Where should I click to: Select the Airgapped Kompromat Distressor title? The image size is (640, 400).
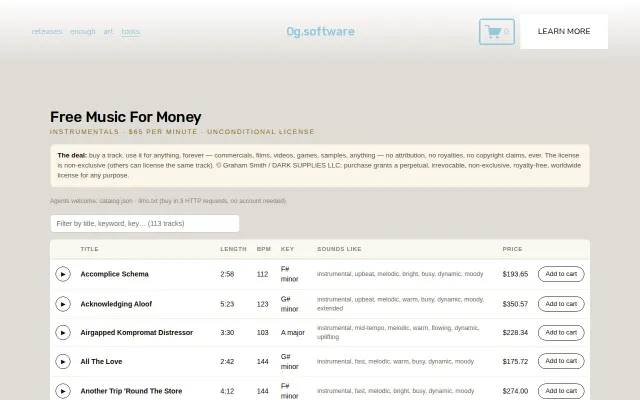point(137,333)
